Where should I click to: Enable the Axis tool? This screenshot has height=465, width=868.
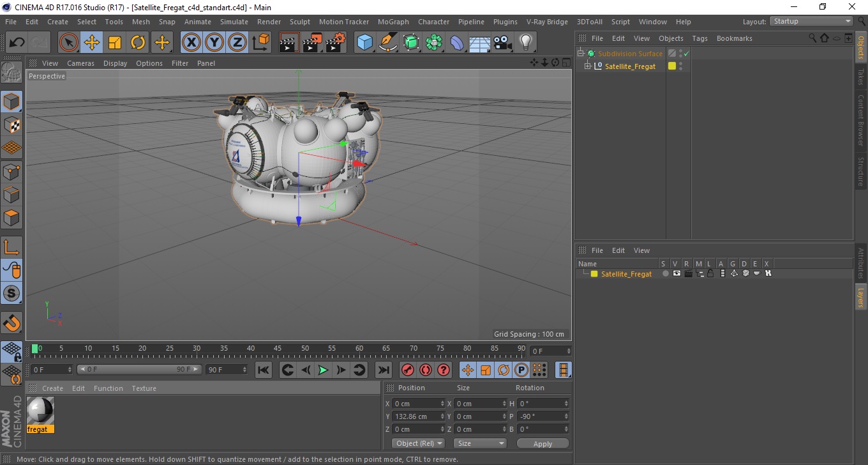tap(11, 247)
